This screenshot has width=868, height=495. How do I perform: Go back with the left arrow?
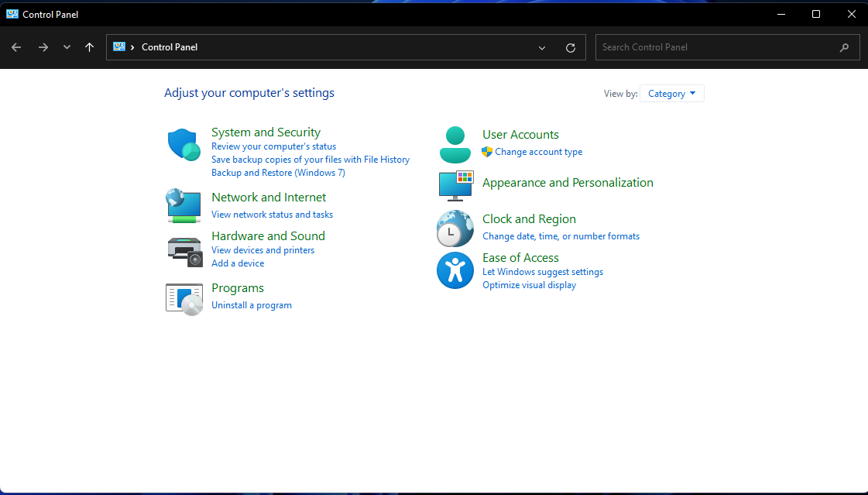point(16,47)
